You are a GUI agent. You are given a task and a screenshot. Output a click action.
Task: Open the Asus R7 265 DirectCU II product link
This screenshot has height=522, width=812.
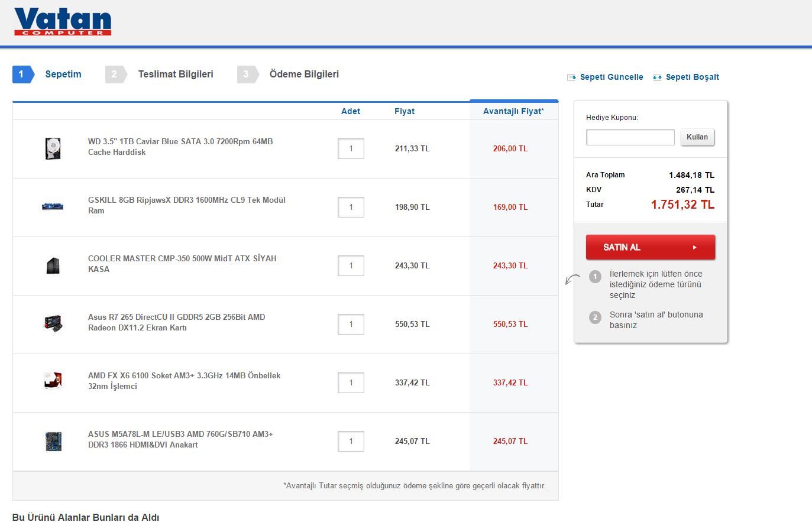point(177,322)
